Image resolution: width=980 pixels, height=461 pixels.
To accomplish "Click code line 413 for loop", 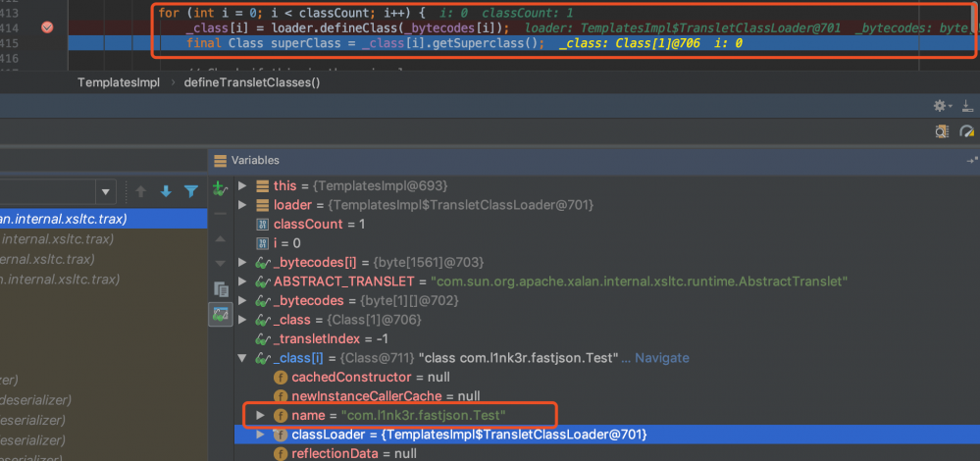I will point(292,13).
